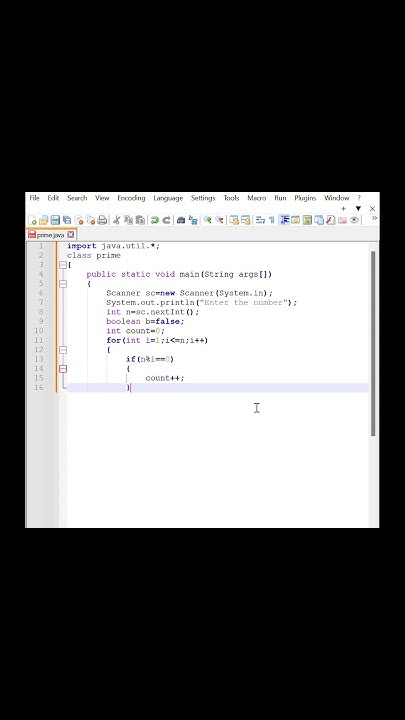Toggle synchronized horizontal scrolling icon
The height and width of the screenshot is (720, 405).
point(246,220)
